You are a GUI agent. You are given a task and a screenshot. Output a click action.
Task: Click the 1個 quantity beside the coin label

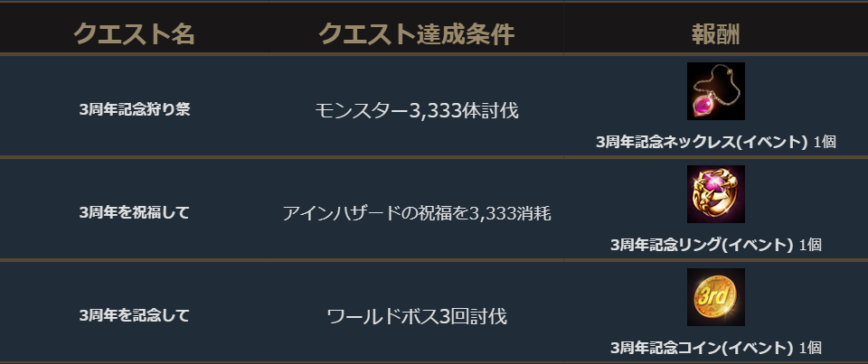tap(809, 348)
